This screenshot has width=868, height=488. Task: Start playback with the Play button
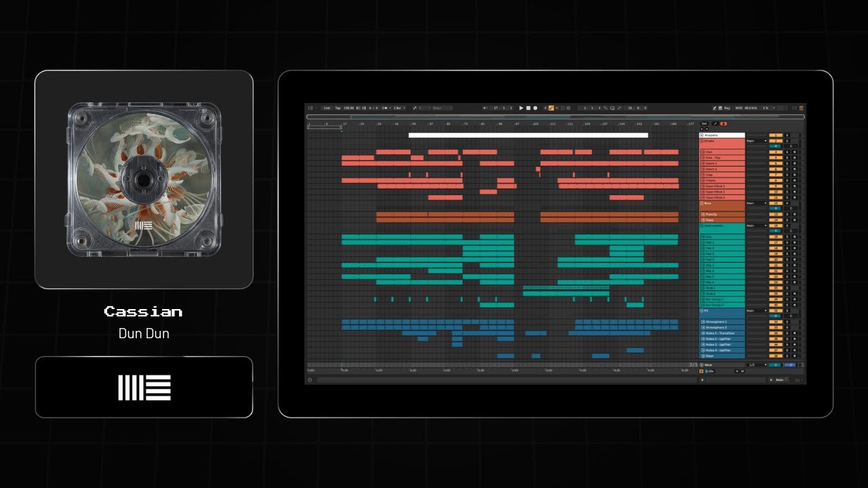pyautogui.click(x=521, y=108)
